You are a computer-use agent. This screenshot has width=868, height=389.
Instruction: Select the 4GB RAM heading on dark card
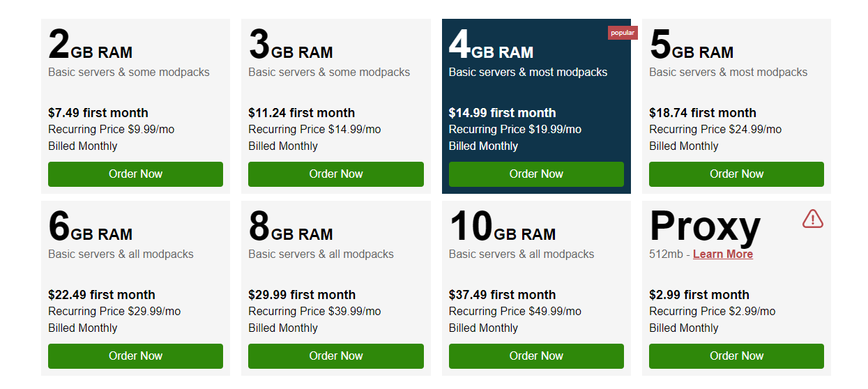pos(491,46)
